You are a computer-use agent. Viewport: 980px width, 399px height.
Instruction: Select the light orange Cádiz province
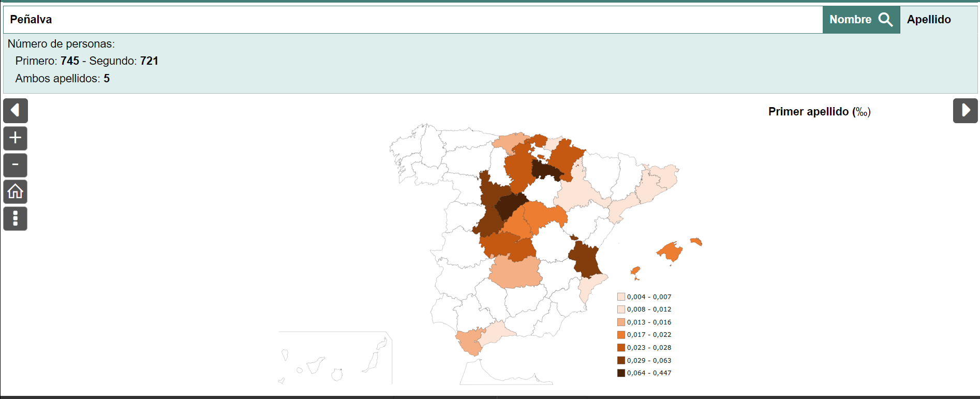click(470, 342)
